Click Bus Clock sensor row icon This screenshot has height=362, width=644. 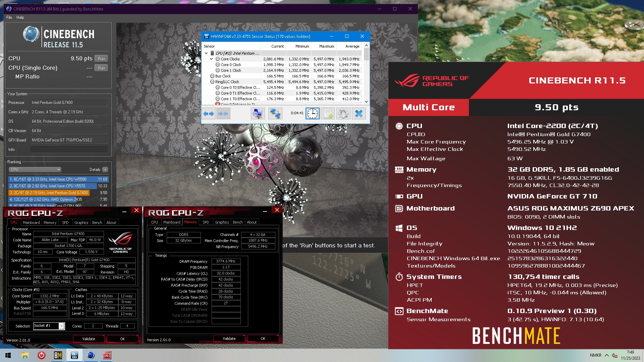212,76
